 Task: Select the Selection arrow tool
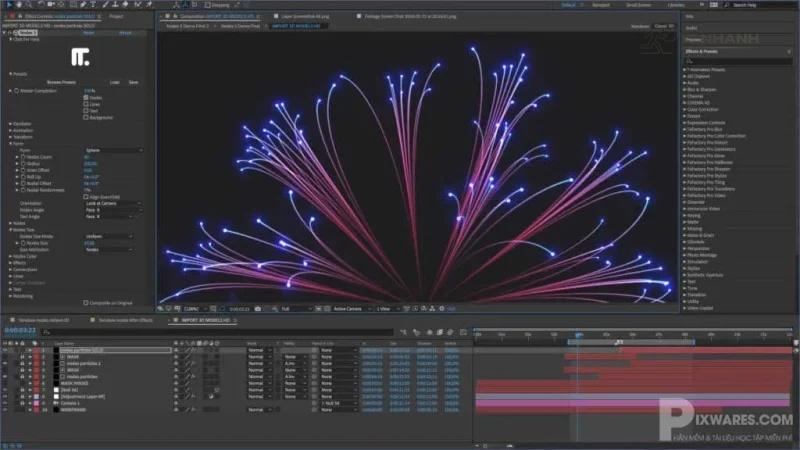(x=9, y=4)
